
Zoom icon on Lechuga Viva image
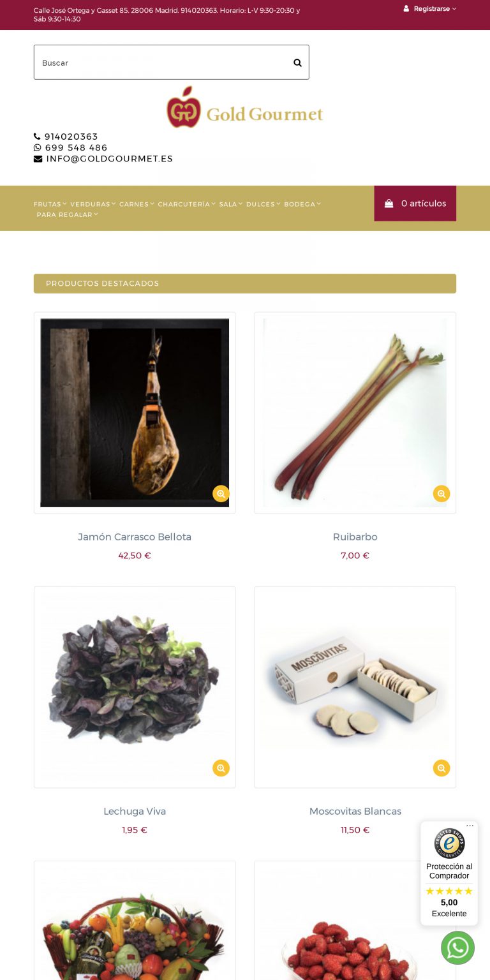[x=221, y=768]
